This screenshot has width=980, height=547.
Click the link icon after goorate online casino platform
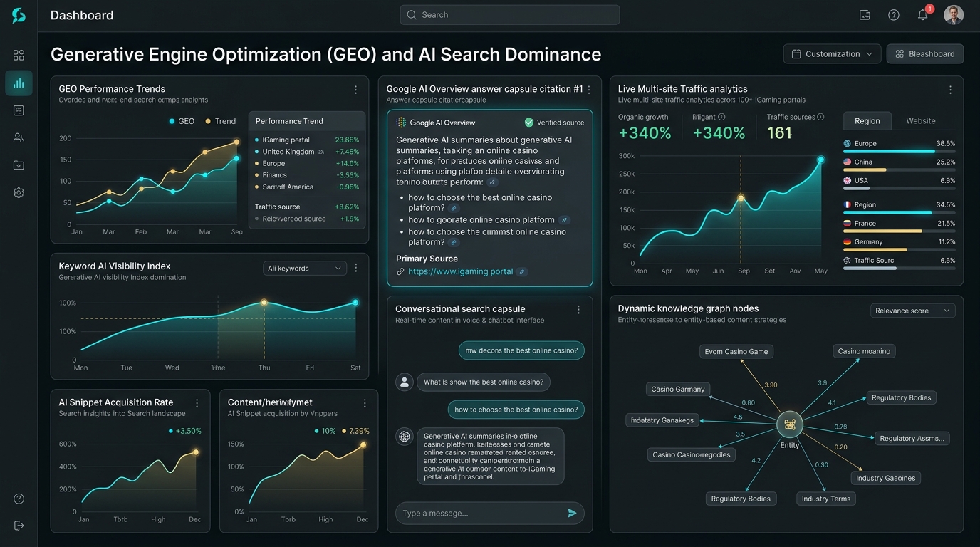(x=564, y=220)
